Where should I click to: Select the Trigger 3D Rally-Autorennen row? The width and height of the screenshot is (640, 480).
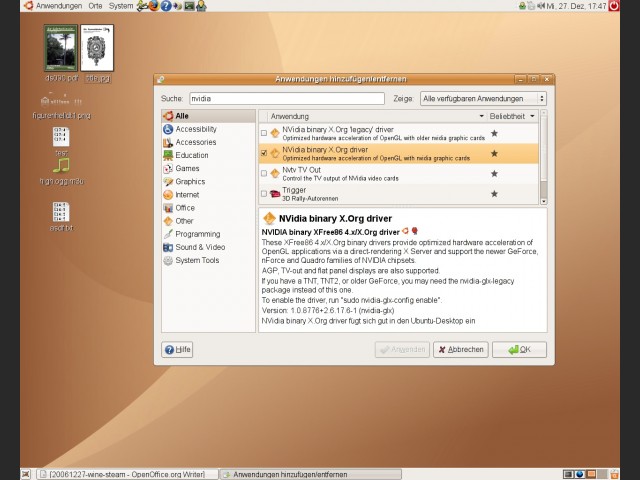(x=398, y=194)
